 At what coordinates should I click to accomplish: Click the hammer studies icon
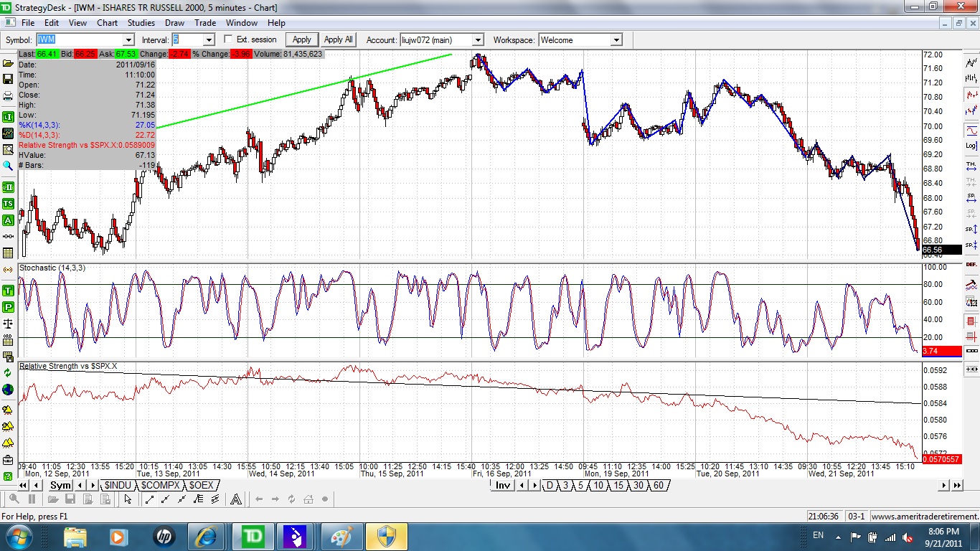coord(971,283)
